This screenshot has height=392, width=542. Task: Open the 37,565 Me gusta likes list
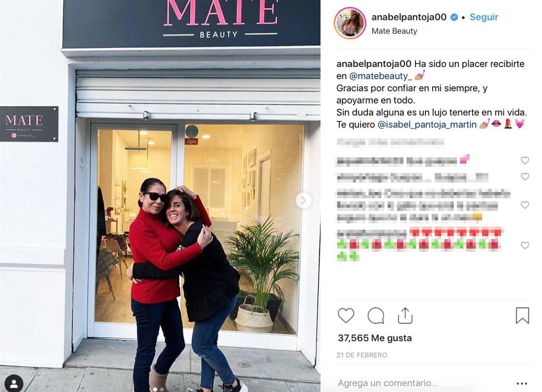point(374,338)
